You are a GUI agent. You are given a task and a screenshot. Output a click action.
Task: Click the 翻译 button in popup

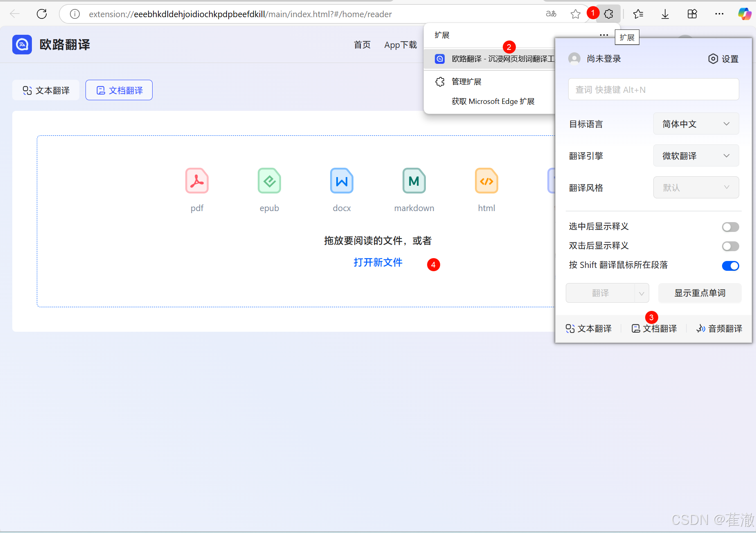pyautogui.click(x=600, y=293)
